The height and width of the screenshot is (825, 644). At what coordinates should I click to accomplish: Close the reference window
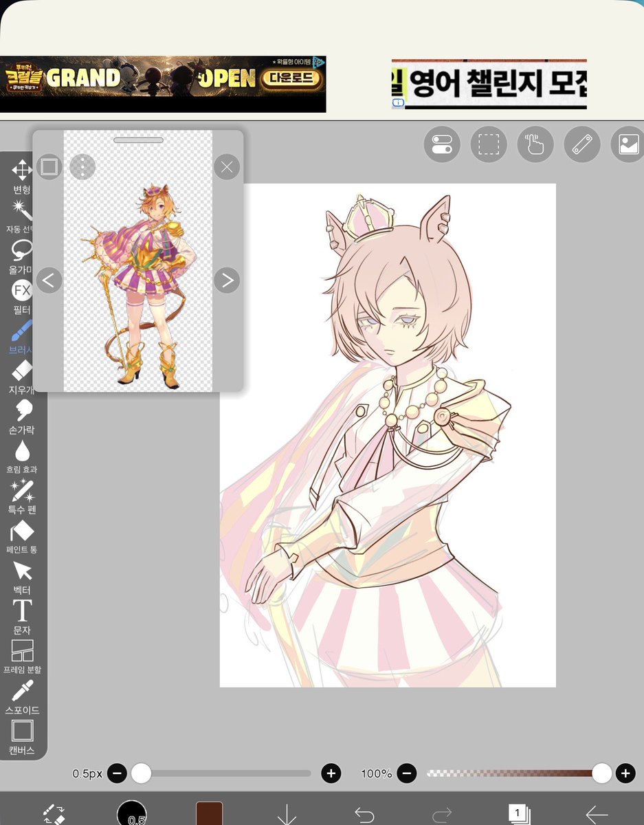click(x=227, y=166)
